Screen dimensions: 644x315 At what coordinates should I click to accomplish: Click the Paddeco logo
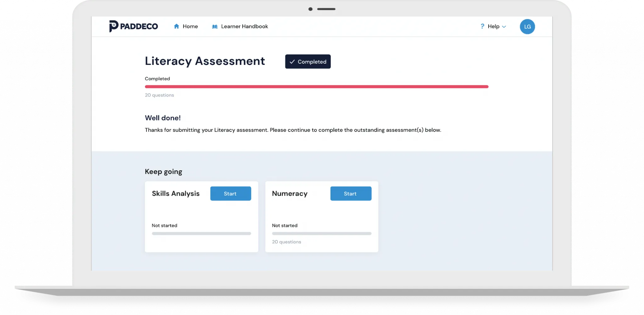point(133,26)
